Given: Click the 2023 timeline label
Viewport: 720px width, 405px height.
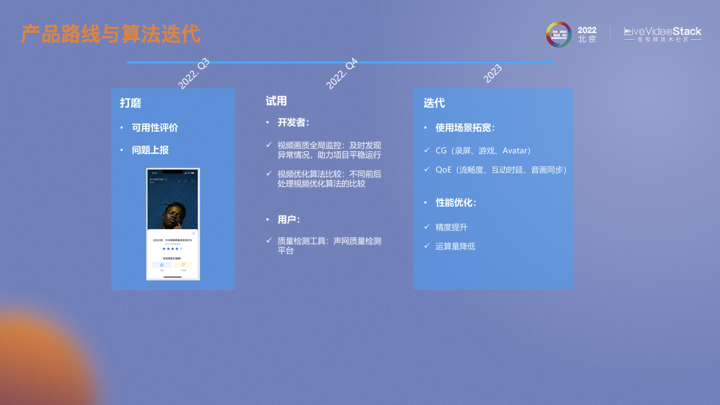Looking at the screenshot, I should point(493,74).
